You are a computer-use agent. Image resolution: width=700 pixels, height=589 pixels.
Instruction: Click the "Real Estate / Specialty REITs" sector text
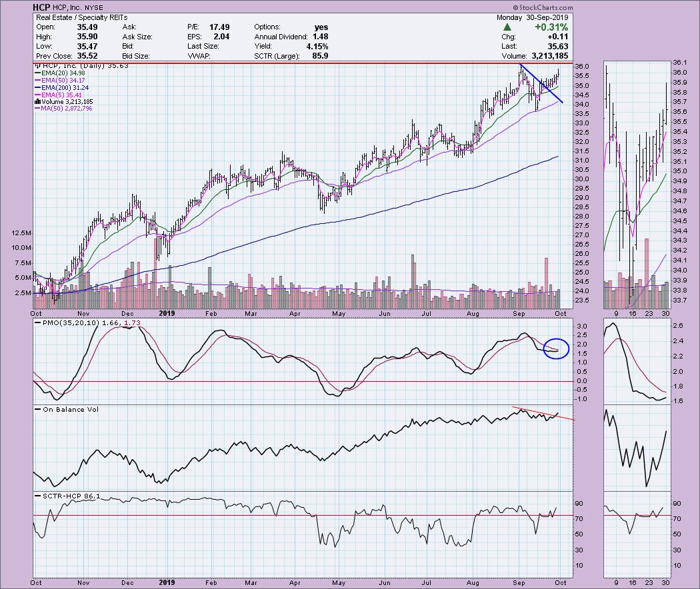(82, 17)
